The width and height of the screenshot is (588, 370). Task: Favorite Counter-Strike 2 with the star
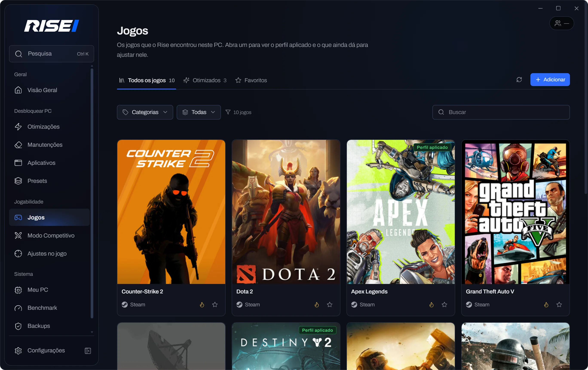tap(215, 305)
